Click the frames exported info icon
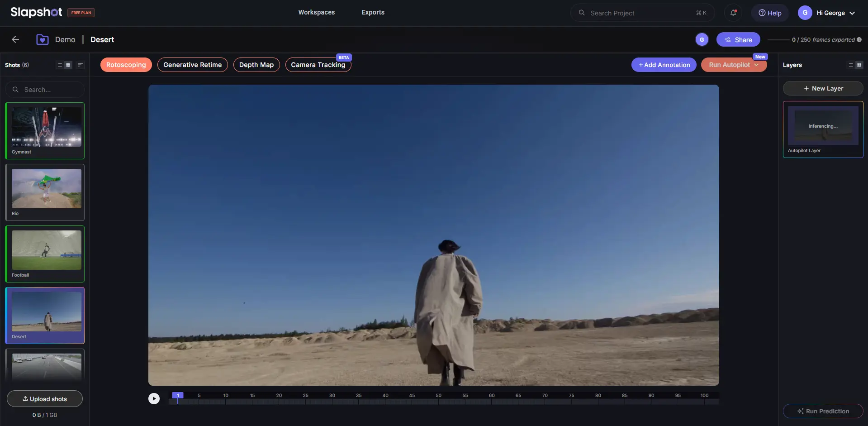868x426 pixels. click(859, 40)
